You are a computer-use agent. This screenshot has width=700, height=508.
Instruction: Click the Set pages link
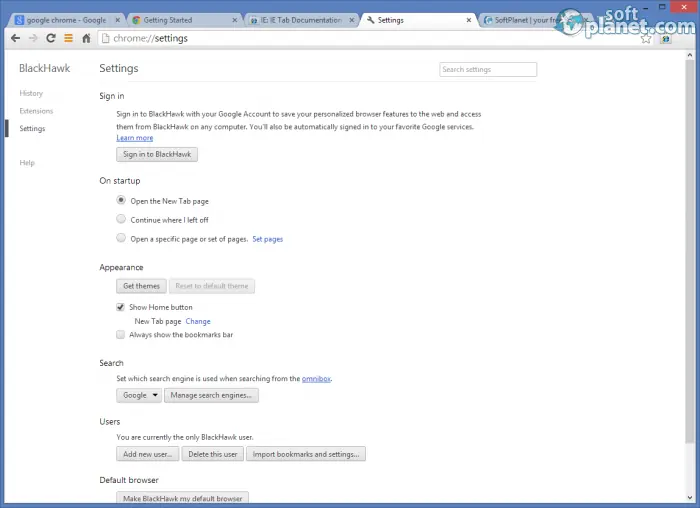[267, 239]
